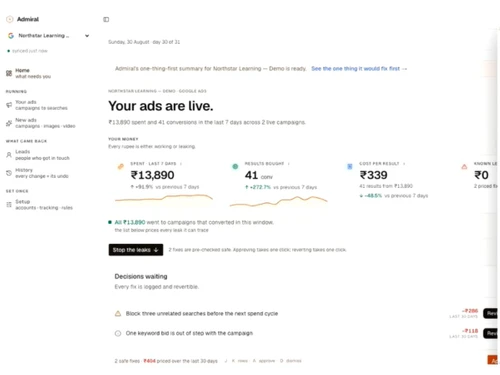Click the Setup list icon

click(x=9, y=205)
